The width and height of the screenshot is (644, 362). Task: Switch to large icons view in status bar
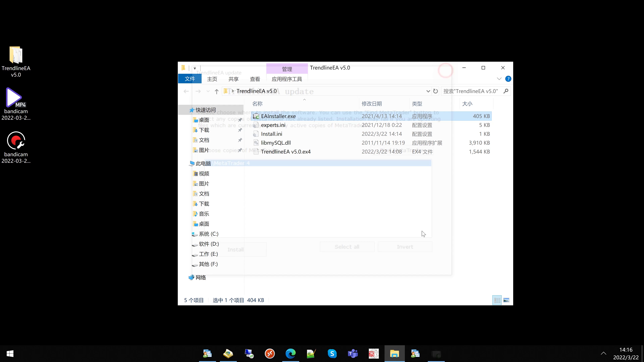(x=506, y=300)
